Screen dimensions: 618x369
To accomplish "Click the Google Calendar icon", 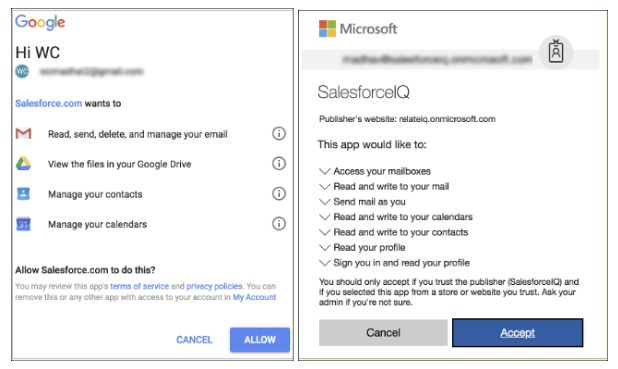I will point(23,224).
